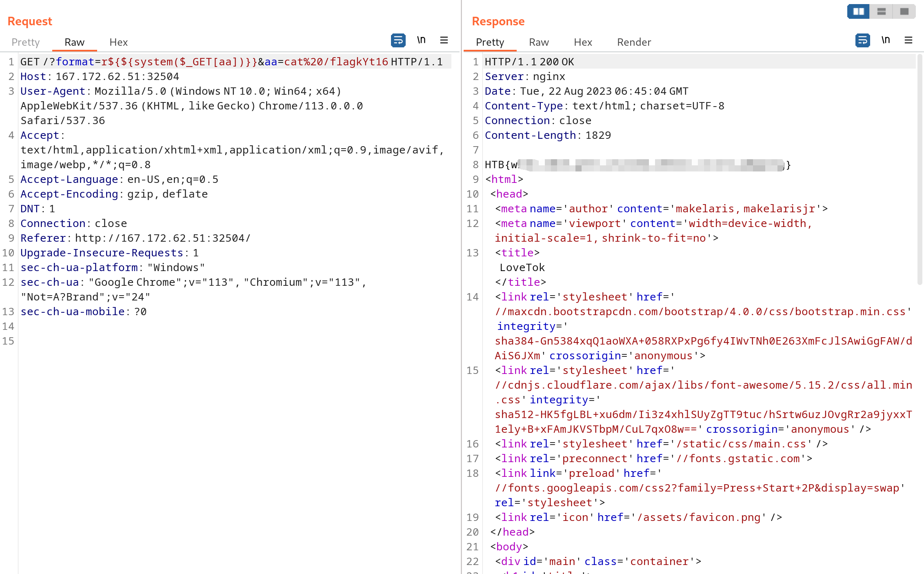Click the Accept-Language header line
Viewport: 924px width, 574px height.
click(119, 179)
